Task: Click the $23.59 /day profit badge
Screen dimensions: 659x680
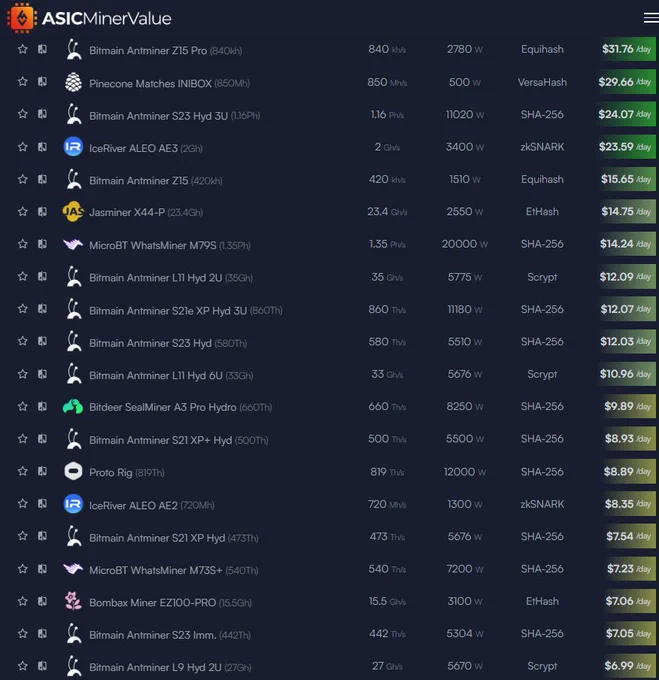Action: tap(625, 147)
